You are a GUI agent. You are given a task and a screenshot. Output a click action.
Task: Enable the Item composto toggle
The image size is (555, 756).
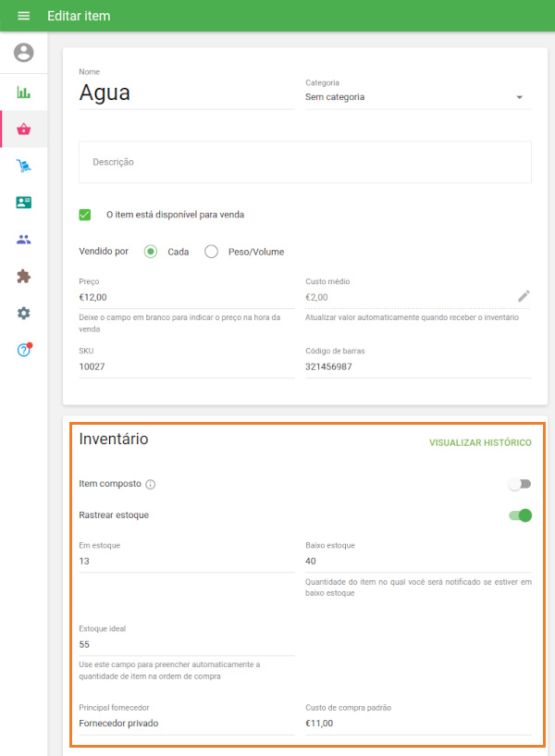[x=520, y=484]
